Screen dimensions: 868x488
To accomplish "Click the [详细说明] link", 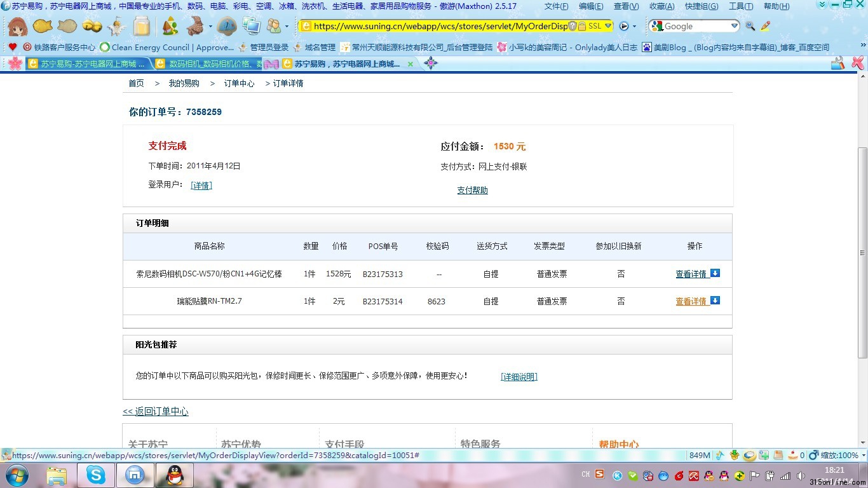I will pyautogui.click(x=519, y=377).
